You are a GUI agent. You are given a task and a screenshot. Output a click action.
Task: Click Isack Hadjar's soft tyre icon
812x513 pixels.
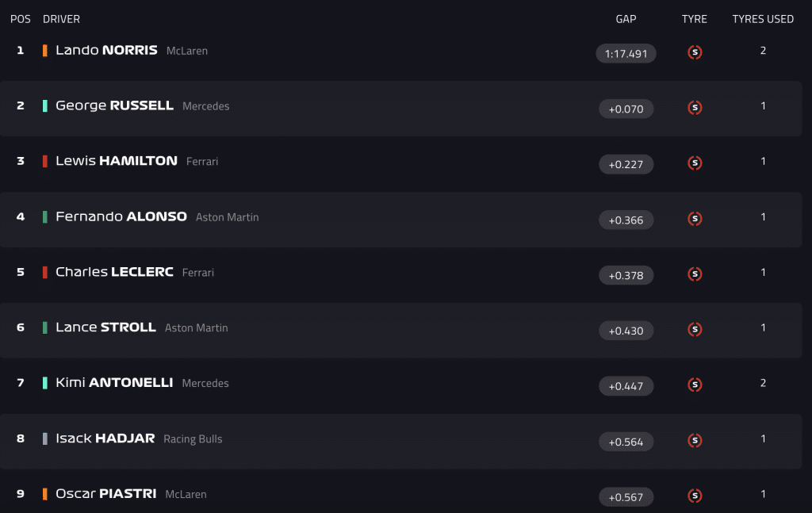coord(695,441)
